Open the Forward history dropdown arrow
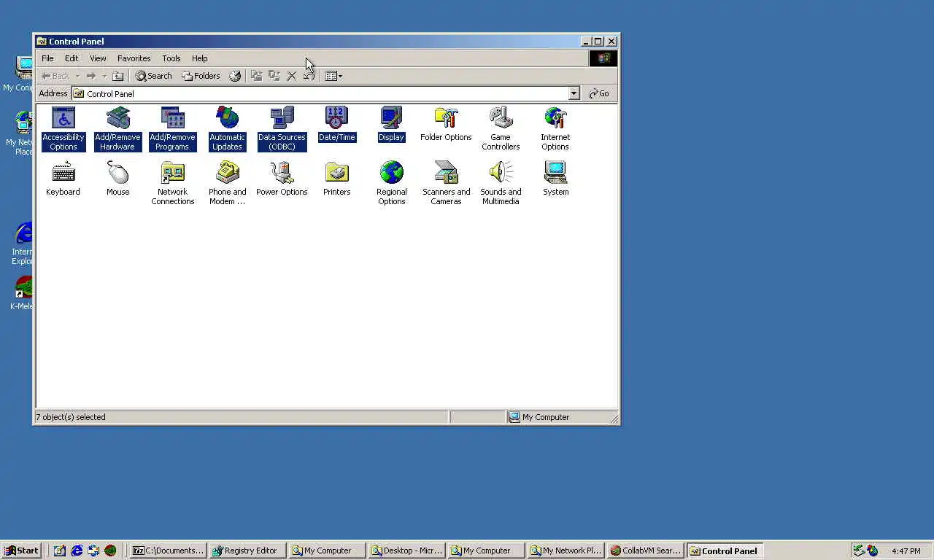 point(104,76)
